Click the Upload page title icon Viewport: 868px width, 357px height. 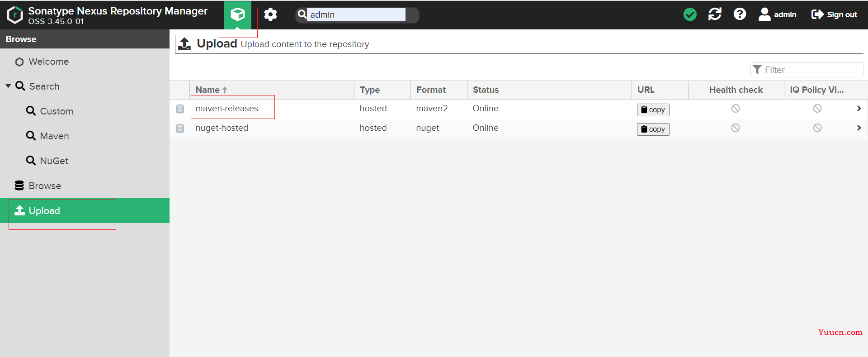point(184,44)
